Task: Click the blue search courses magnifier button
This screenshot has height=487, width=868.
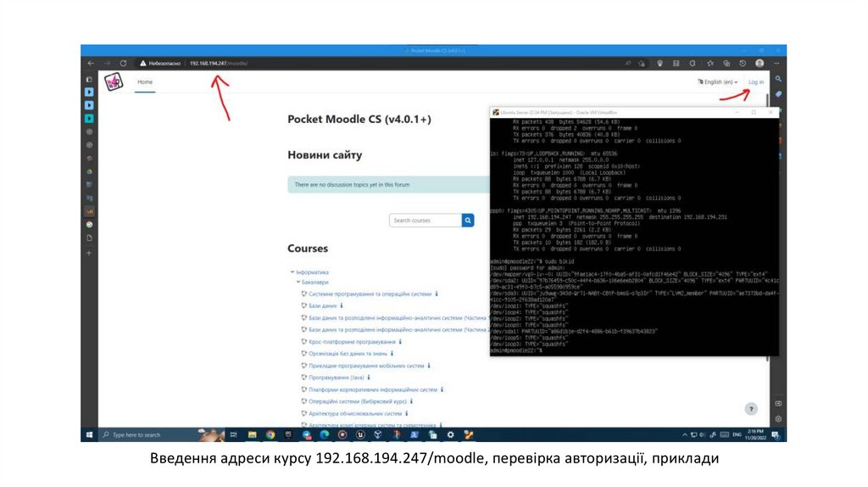Action: click(x=468, y=221)
